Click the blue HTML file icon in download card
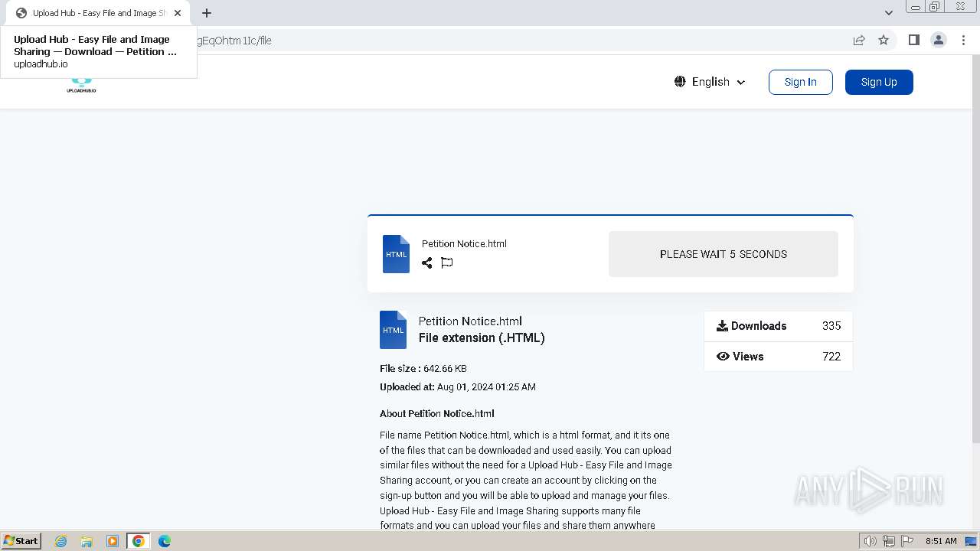The width and height of the screenshot is (980, 551). (x=396, y=254)
